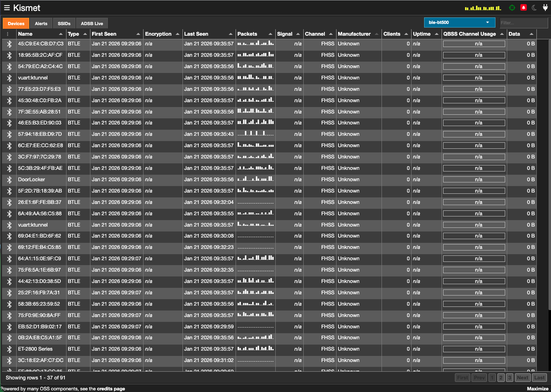Open column settings via the three-dot icon

7,34
